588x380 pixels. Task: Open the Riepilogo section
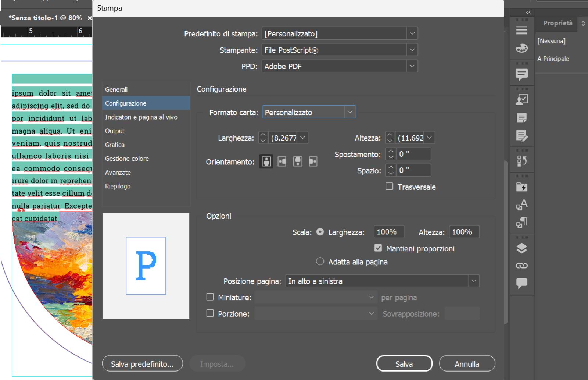pos(146,186)
